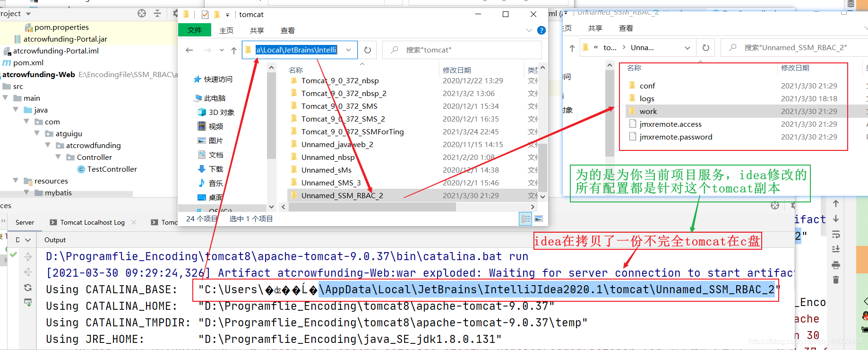Collapse the java folder in Project tree
The width and height of the screenshot is (868, 350).
(x=16, y=110)
